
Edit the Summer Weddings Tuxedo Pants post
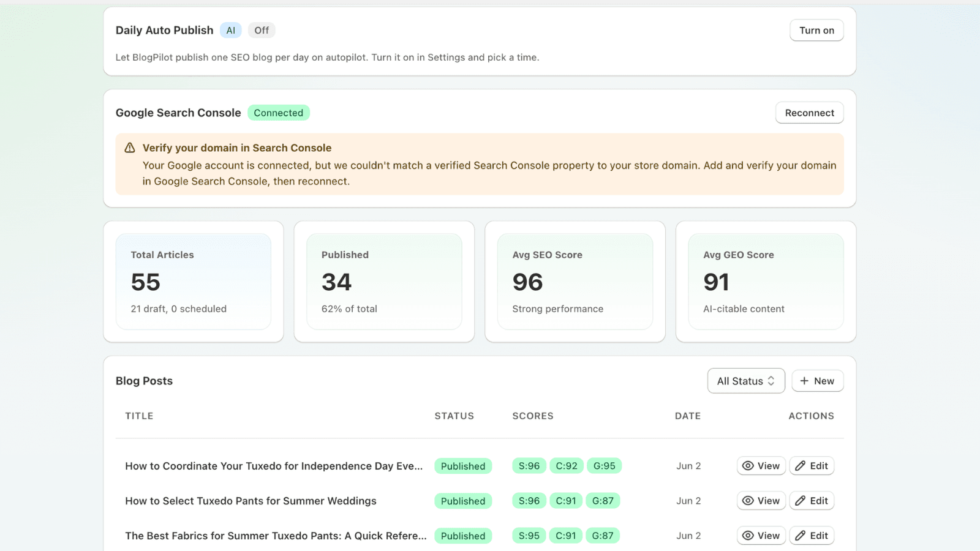[812, 501]
